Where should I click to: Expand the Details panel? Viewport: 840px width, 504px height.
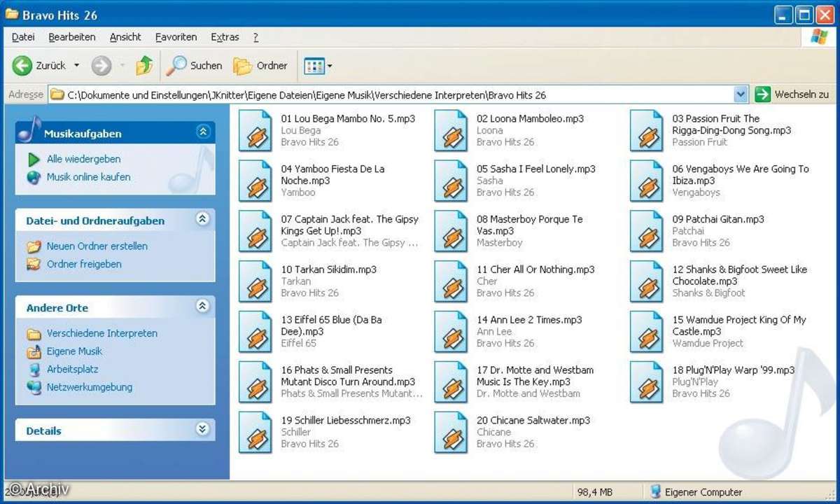[x=203, y=429]
